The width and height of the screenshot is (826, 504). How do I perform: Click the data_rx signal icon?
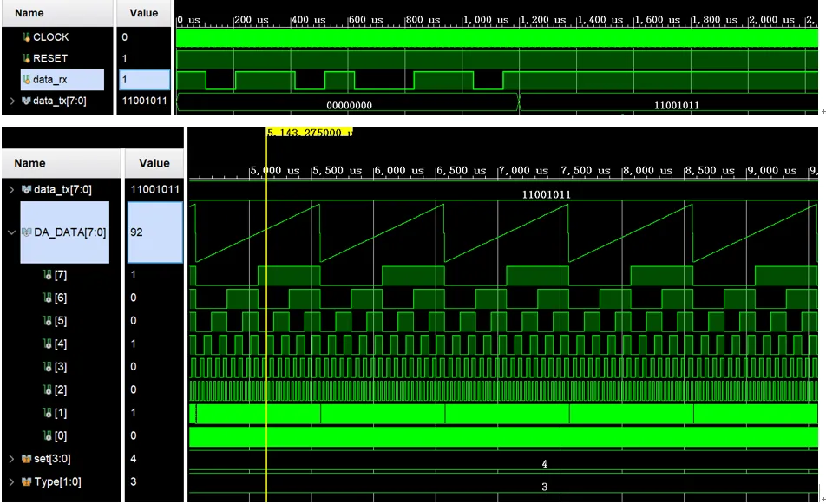tap(26, 81)
